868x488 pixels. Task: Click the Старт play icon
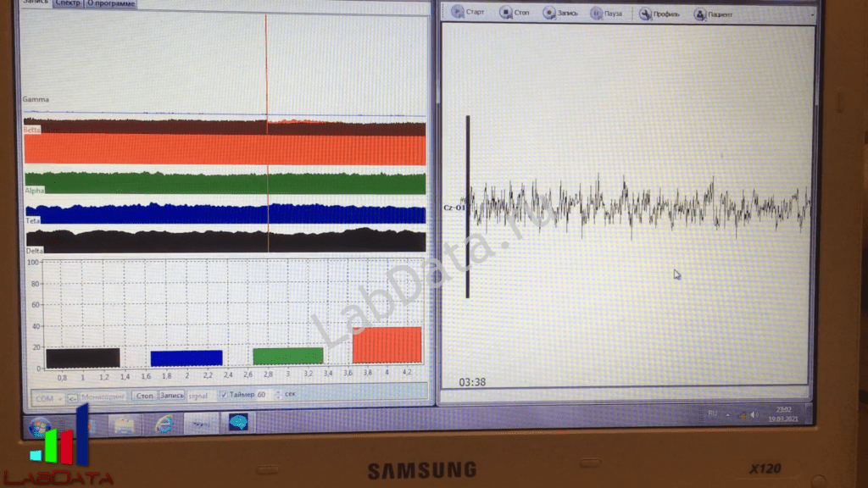pos(458,12)
